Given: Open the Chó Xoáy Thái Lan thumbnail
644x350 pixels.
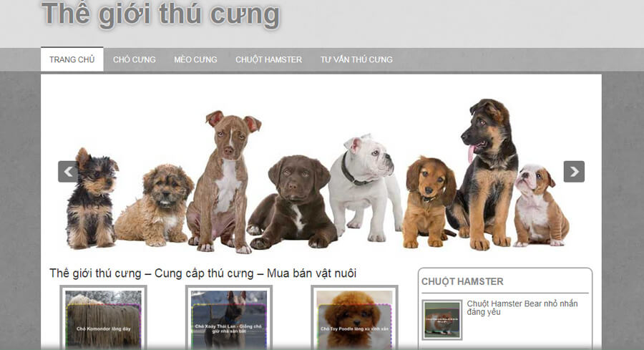Looking at the screenshot, I should coord(229,318).
